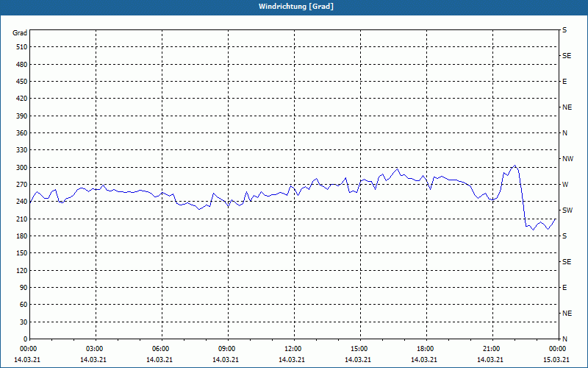This screenshot has width=588, height=368.
Task: Select the '06:00' time axis label
Action: (162, 349)
